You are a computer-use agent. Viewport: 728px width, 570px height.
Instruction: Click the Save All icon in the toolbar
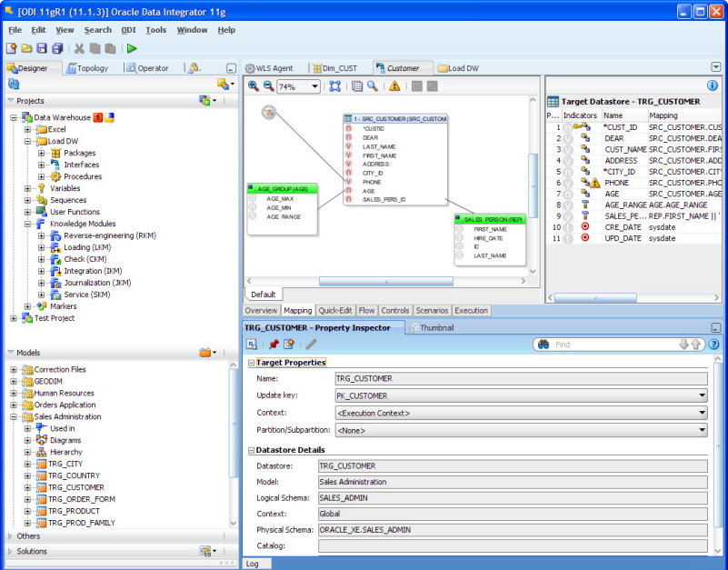(x=58, y=47)
